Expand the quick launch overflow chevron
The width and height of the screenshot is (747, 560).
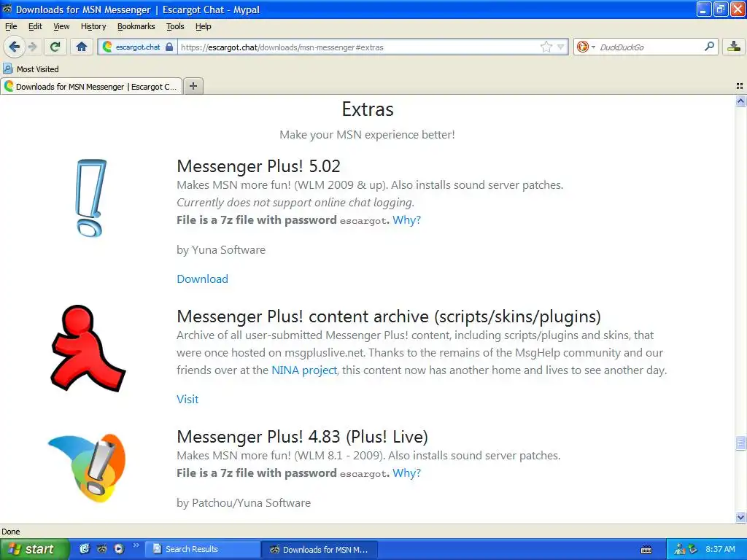tap(136, 545)
